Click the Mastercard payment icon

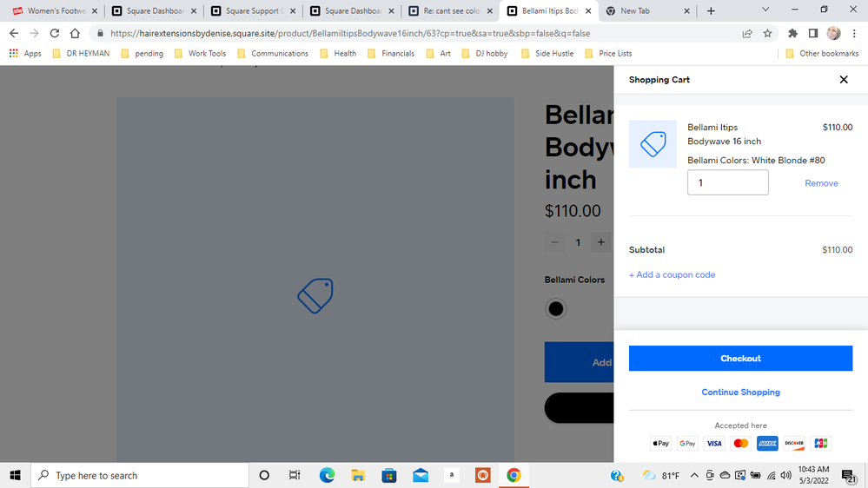(740, 443)
